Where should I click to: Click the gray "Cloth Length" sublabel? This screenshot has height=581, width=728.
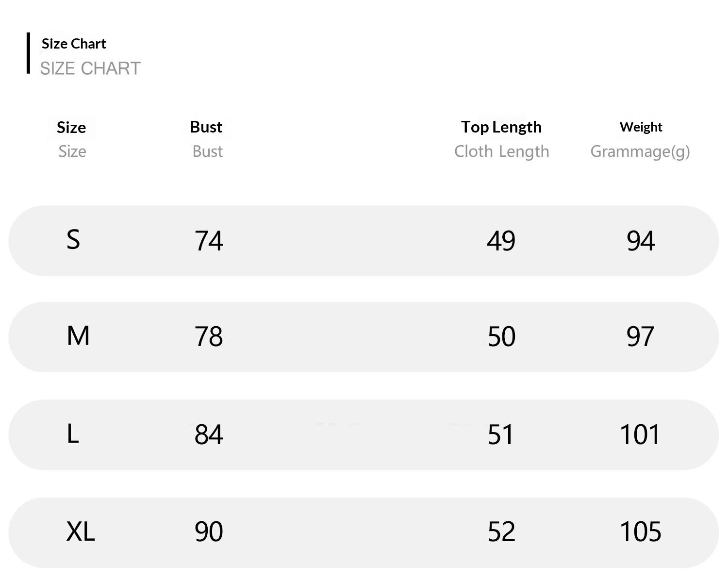pyautogui.click(x=501, y=151)
